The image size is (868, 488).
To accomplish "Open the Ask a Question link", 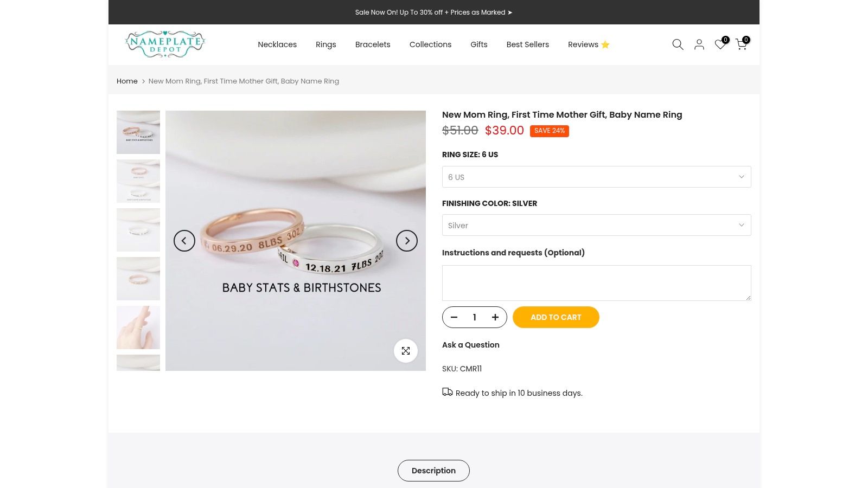I will click(x=471, y=345).
